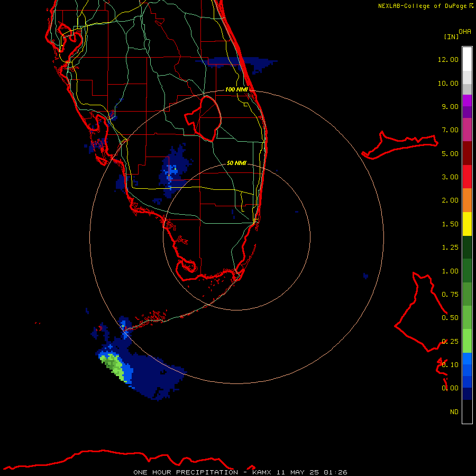Screen dimensions: 476x476
Task: Pick the lime green swatch at 0.25
Action: click(467, 341)
